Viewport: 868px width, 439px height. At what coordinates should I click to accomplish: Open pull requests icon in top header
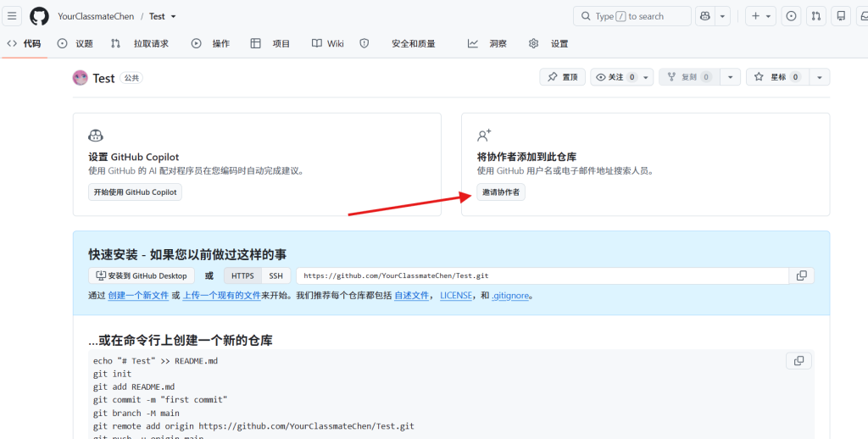816,16
